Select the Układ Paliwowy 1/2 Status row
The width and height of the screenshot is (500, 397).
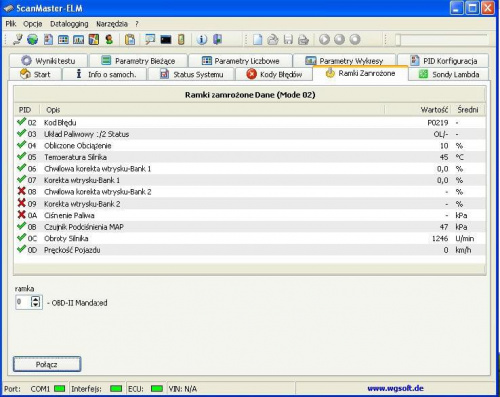pos(250,134)
